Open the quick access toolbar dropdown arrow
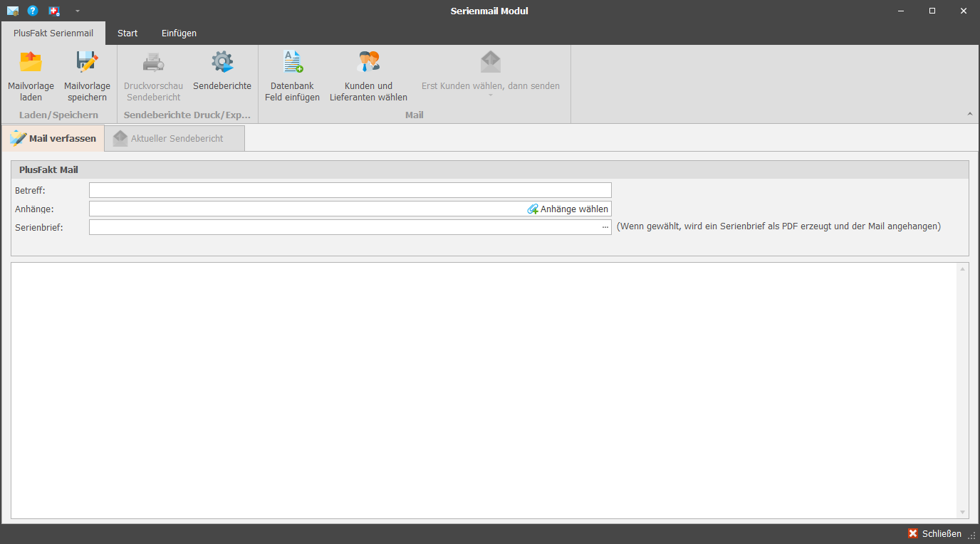This screenshot has height=544, width=980. click(78, 11)
